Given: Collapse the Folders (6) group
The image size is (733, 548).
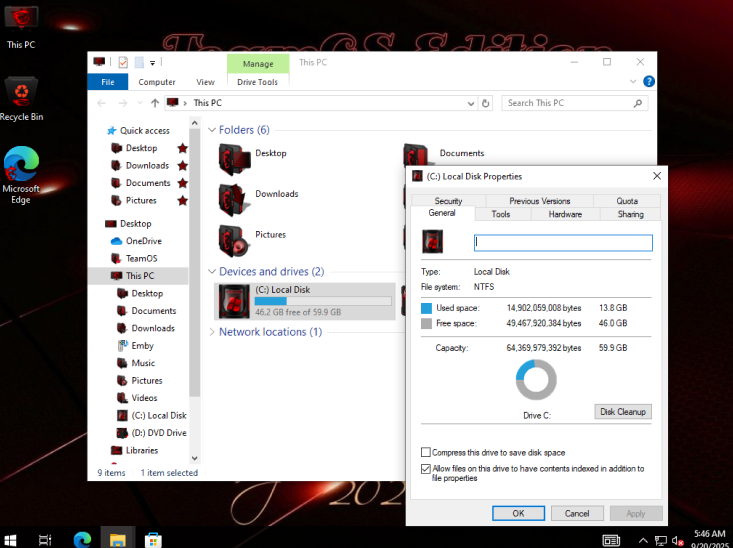Looking at the screenshot, I should pos(212,130).
